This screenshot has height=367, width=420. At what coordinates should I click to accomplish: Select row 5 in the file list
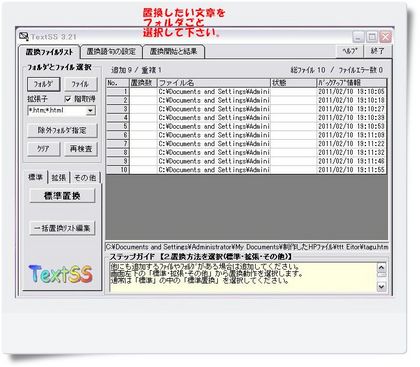(x=246, y=126)
